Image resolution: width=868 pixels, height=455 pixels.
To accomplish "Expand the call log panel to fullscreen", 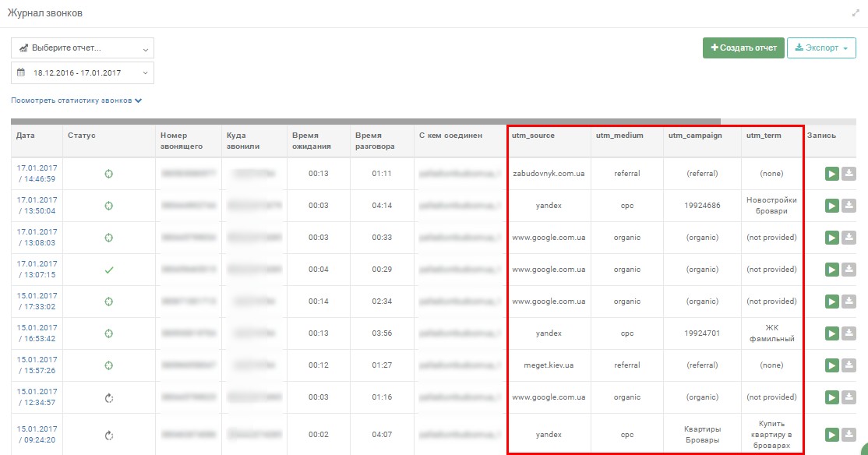I will click(x=856, y=12).
